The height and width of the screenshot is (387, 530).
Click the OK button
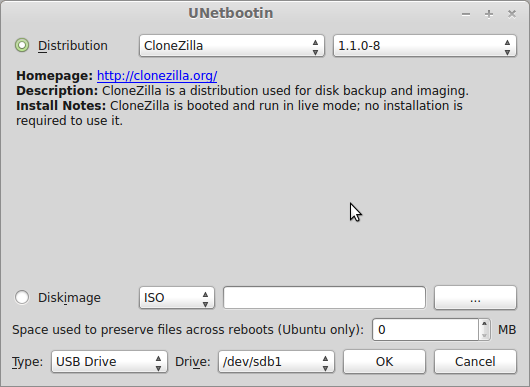[x=384, y=362]
